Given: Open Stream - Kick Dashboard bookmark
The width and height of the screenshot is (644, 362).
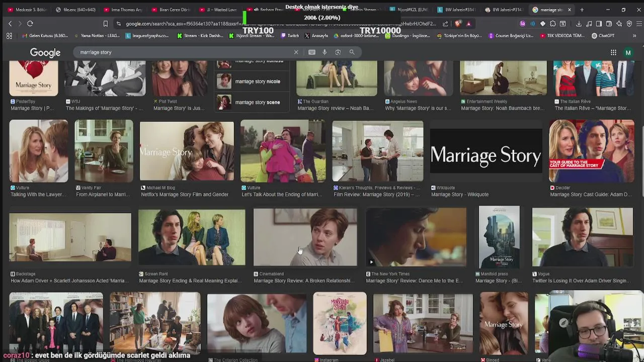Looking at the screenshot, I should (200, 36).
